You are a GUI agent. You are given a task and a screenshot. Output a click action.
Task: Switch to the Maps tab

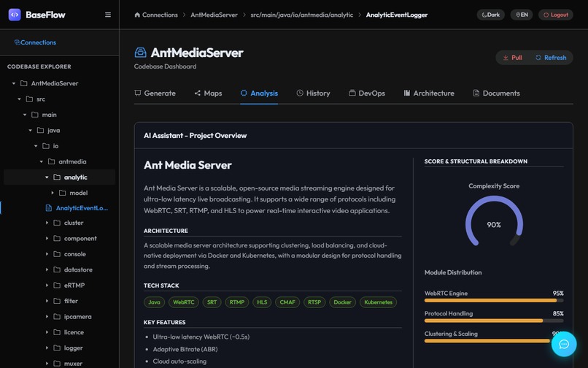(208, 93)
